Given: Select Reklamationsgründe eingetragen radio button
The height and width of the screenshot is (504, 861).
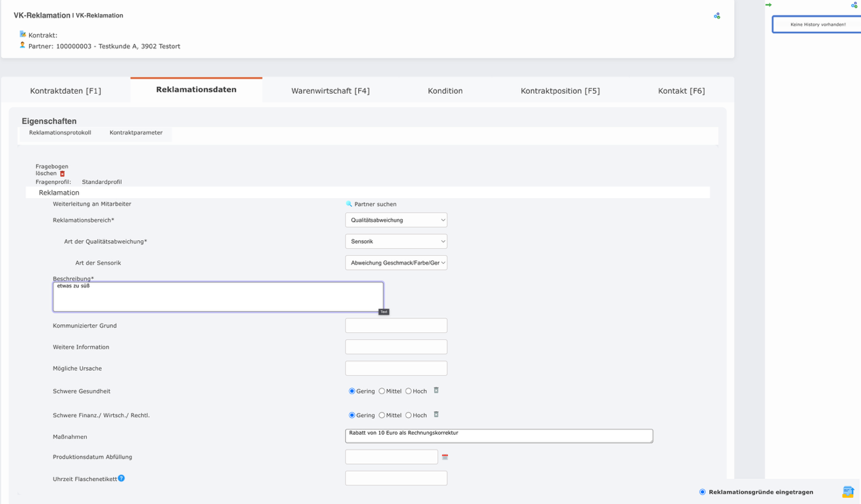Looking at the screenshot, I should click(x=702, y=492).
